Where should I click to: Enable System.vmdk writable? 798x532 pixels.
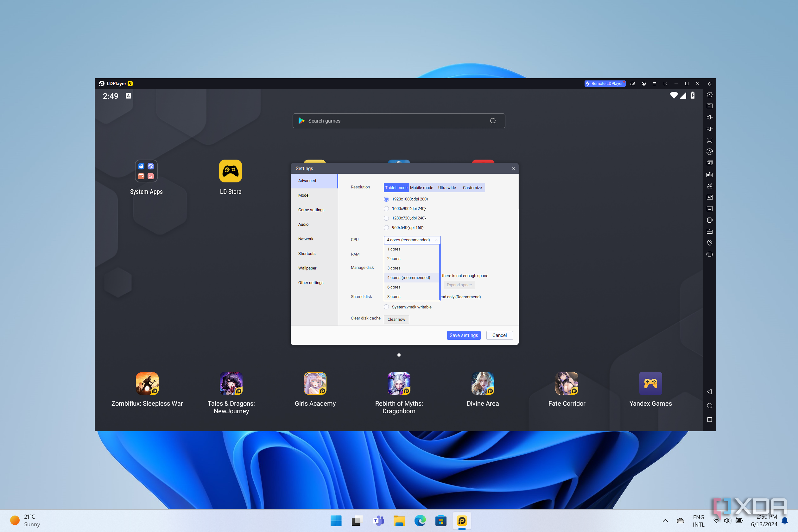386,307
